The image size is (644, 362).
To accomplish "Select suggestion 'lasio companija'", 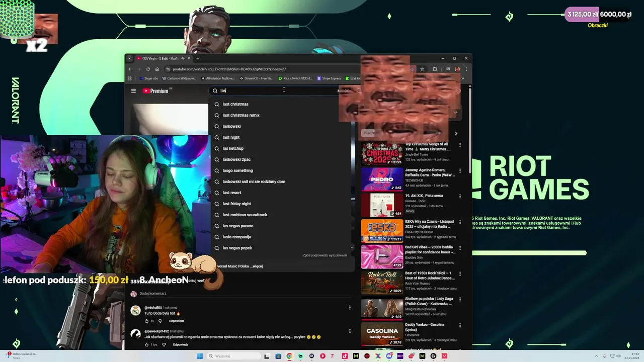I will pos(281,237).
